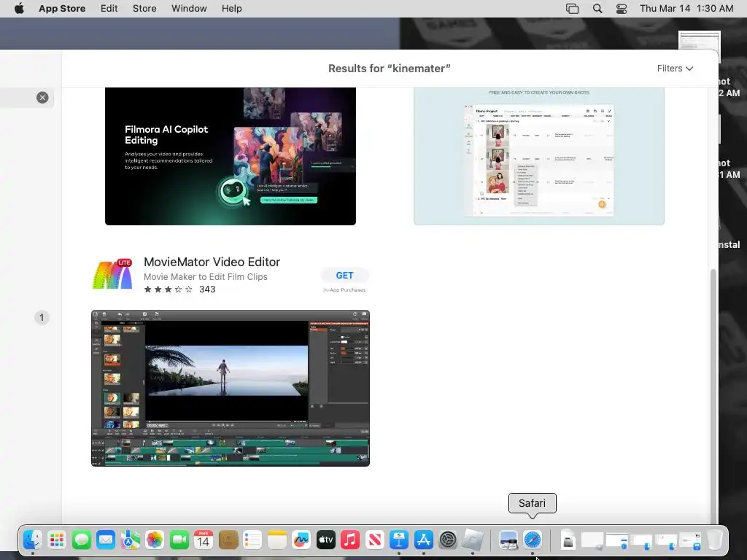The height and width of the screenshot is (560, 747).
Task: Open the minimized window thumbnail beside Trash
Action: [x=690, y=540]
